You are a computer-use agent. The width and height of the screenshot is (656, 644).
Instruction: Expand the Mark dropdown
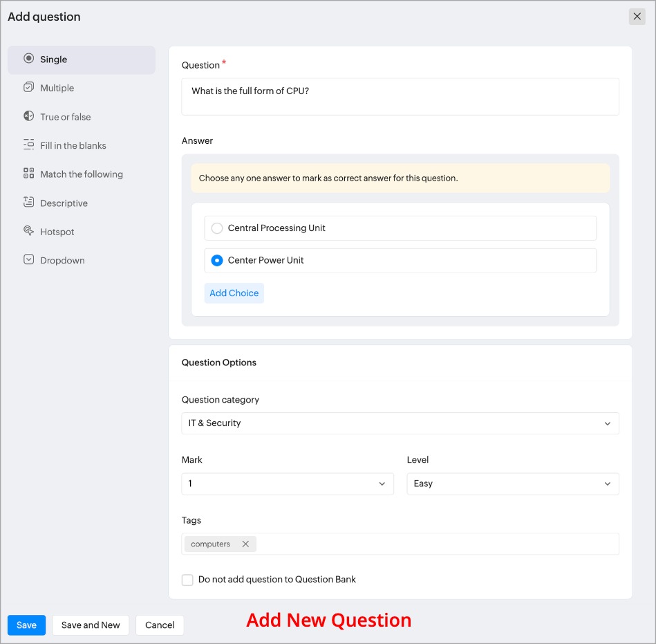click(x=287, y=484)
